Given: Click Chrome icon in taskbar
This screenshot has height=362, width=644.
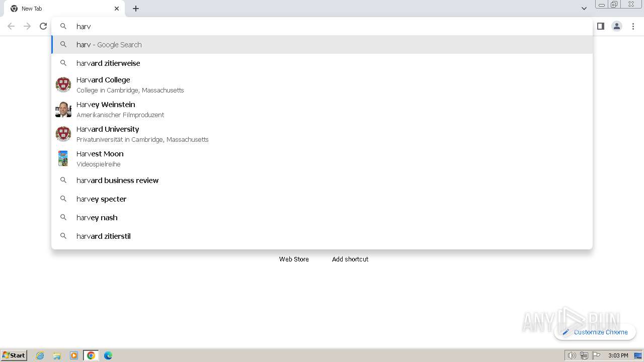Looking at the screenshot, I should pos(91,355).
